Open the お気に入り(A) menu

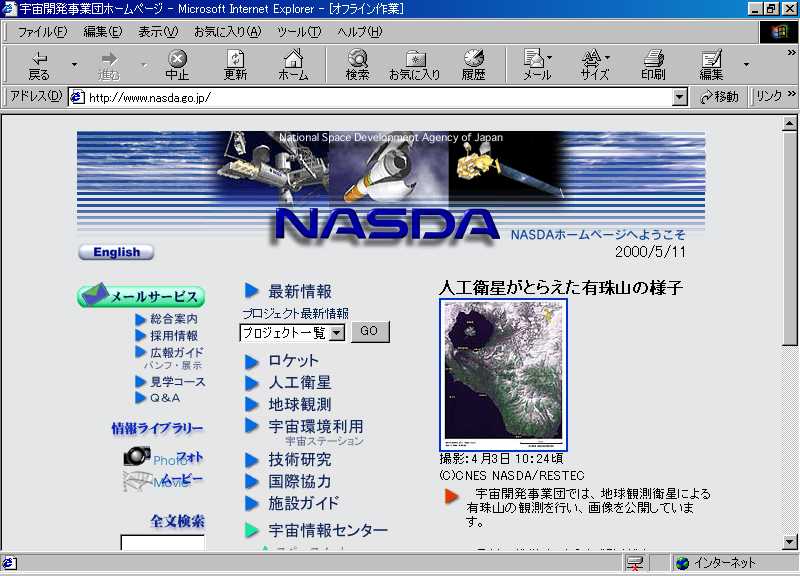pos(228,32)
